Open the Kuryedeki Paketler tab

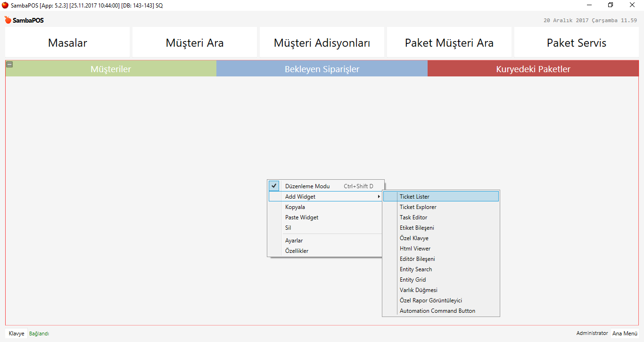point(533,69)
